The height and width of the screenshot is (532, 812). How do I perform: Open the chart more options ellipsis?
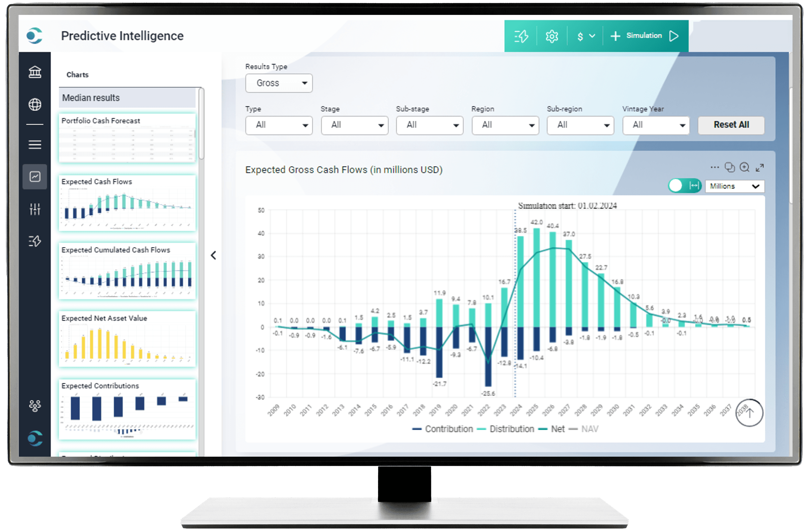[x=715, y=167]
